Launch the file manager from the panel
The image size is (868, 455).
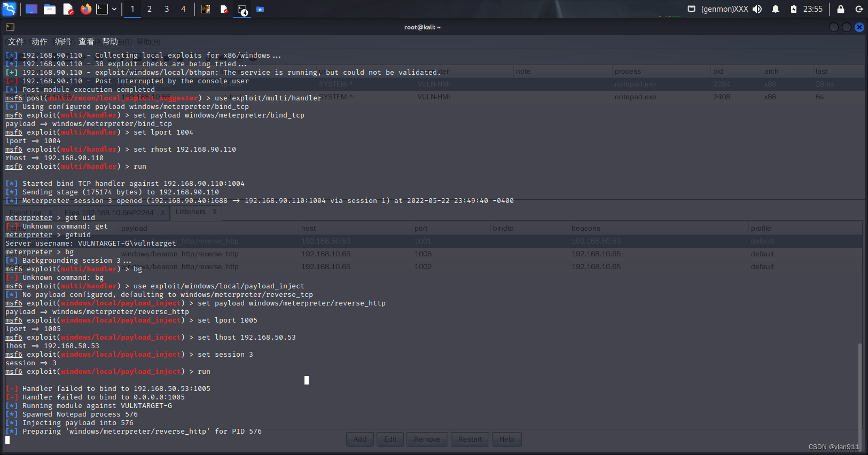50,9
